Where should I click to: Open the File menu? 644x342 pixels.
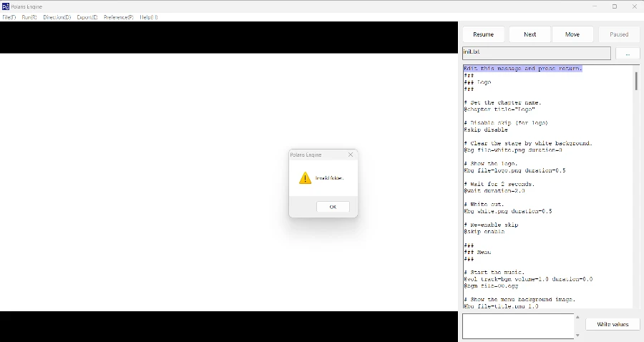pyautogui.click(x=9, y=16)
